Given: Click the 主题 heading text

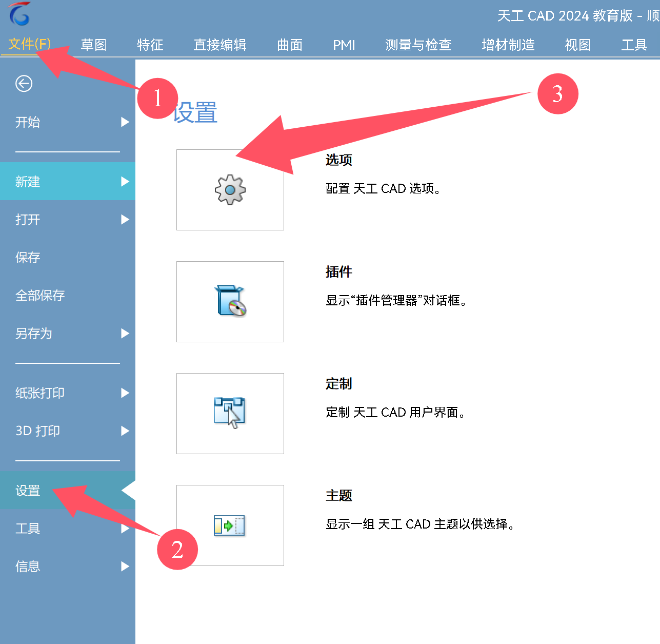Looking at the screenshot, I should tap(339, 496).
